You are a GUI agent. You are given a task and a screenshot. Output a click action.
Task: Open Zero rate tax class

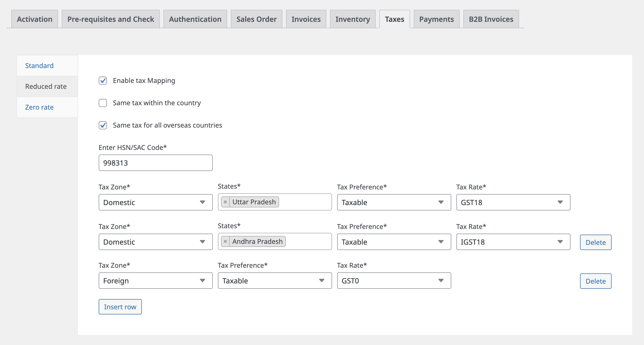39,107
